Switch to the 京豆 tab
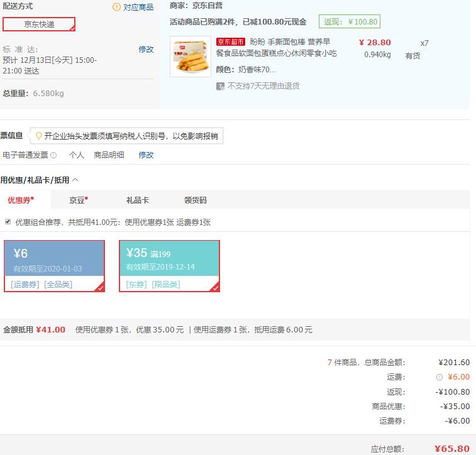Screen dimensions: 476x455 (x=79, y=200)
